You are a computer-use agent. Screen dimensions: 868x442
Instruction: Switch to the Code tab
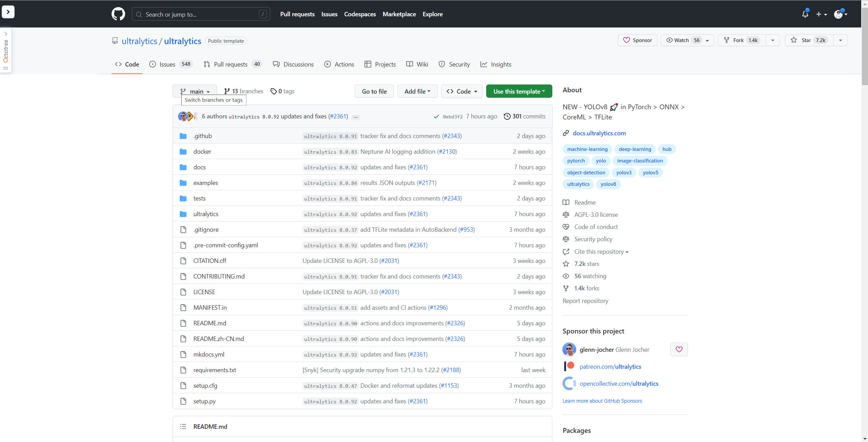pos(127,64)
